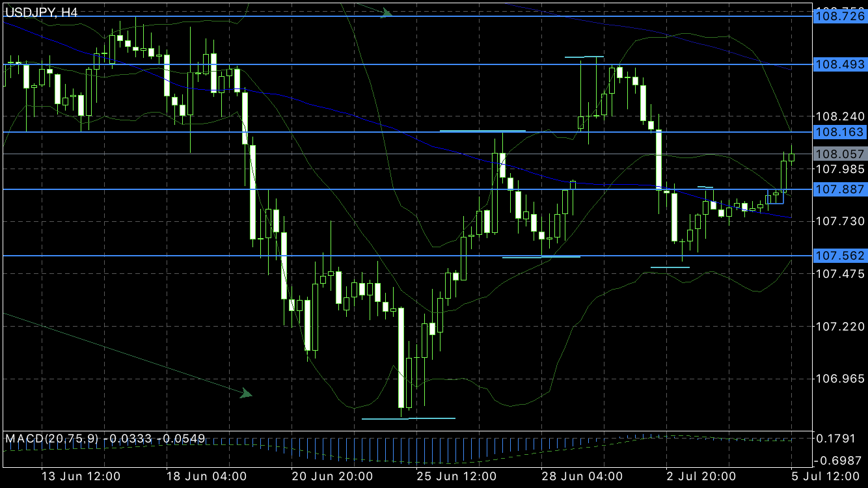Screen dimensions: 868x488
Task: Click the 20 Jun 20:00 time label
Action: pyautogui.click(x=332, y=476)
